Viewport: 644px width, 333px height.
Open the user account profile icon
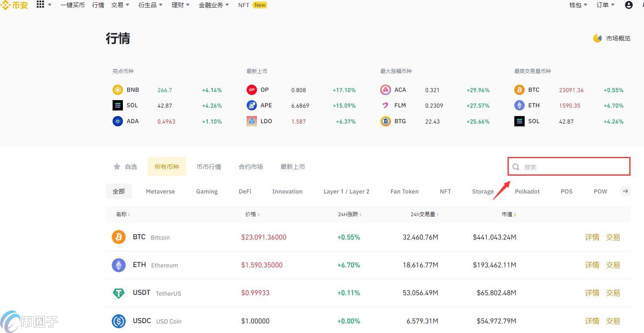(x=629, y=5)
